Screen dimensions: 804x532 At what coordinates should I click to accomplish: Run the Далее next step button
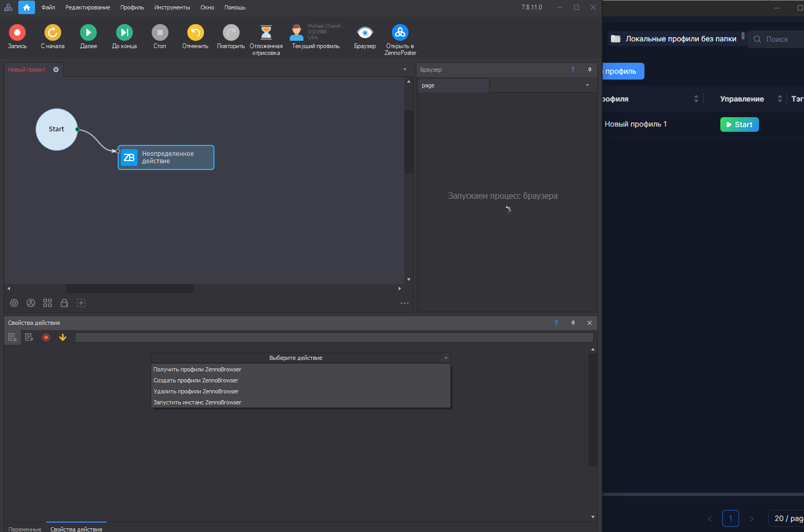pyautogui.click(x=88, y=33)
